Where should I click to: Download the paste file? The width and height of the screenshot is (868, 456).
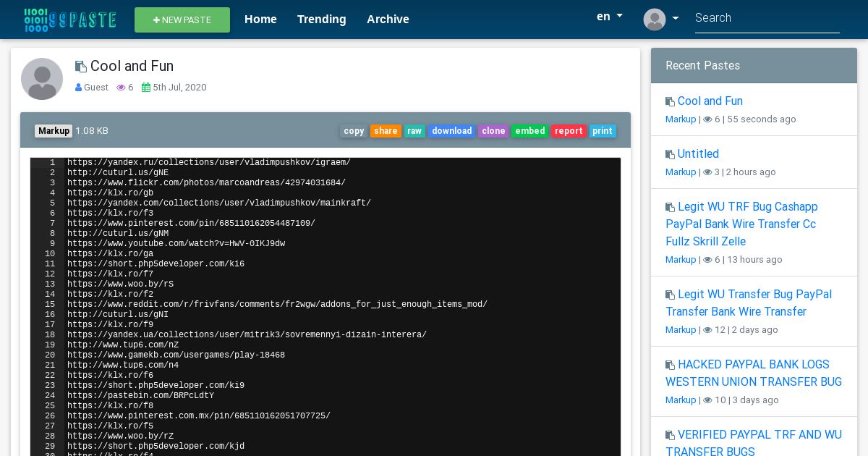(x=451, y=131)
